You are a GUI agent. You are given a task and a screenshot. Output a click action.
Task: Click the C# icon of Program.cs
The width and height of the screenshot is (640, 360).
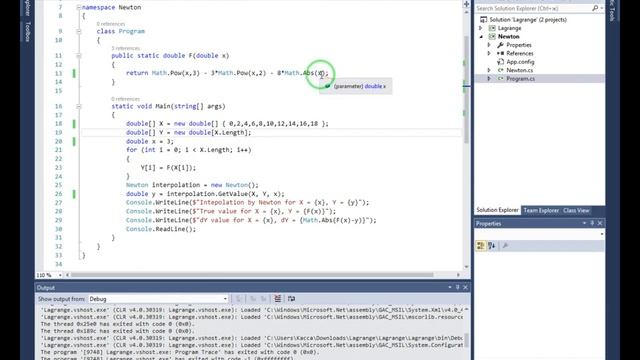pyautogui.click(x=500, y=79)
